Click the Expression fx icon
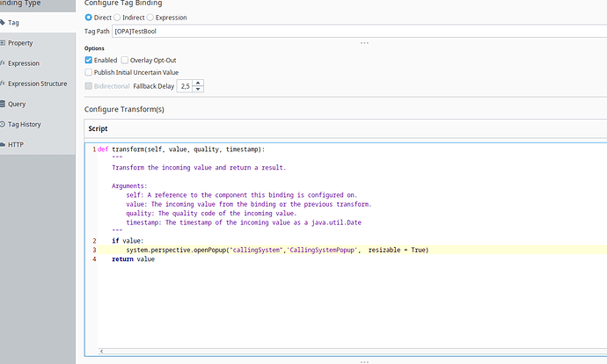607x364 pixels. (3, 62)
